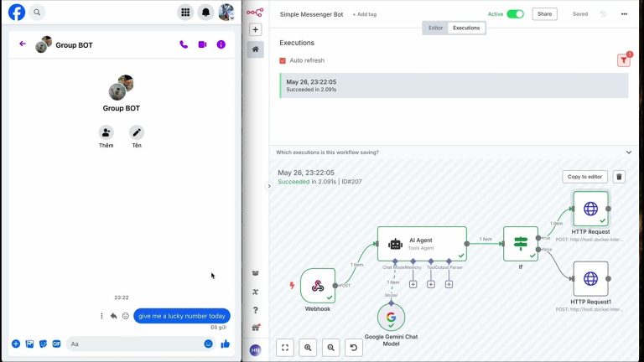Select the Webhook node
Image resolution: width=644 pixels, height=362 pixels.
coord(318,286)
